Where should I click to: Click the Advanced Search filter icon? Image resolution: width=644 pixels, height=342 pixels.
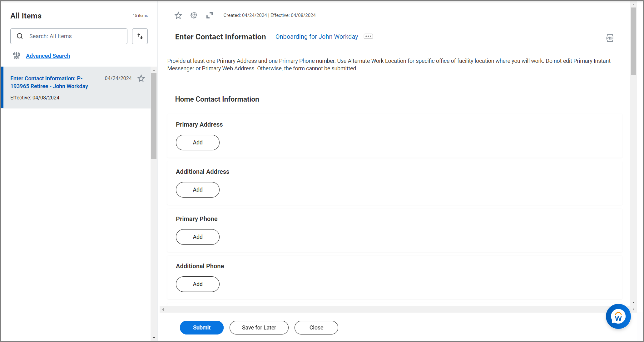click(x=17, y=56)
